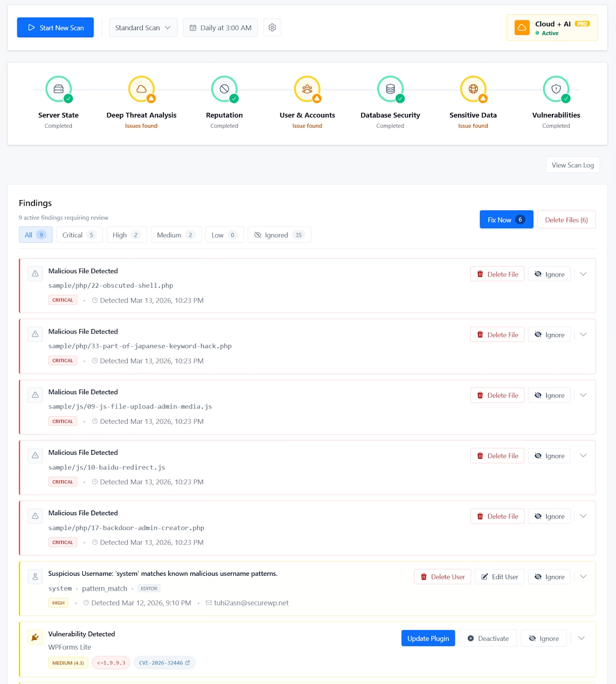Expand the WPForms Lite vulnerability details
This screenshot has height=684, width=616.
tap(582, 638)
